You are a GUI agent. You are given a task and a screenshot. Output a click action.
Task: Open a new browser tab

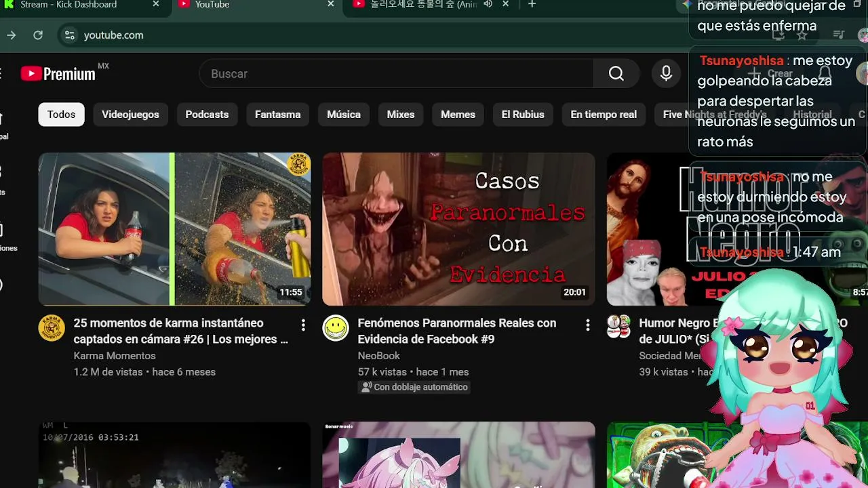[532, 5]
